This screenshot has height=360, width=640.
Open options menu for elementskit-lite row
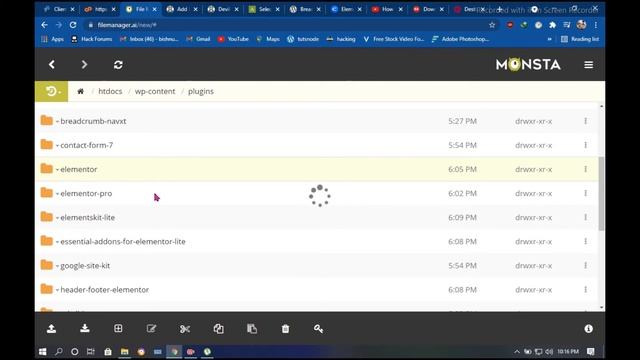click(585, 217)
